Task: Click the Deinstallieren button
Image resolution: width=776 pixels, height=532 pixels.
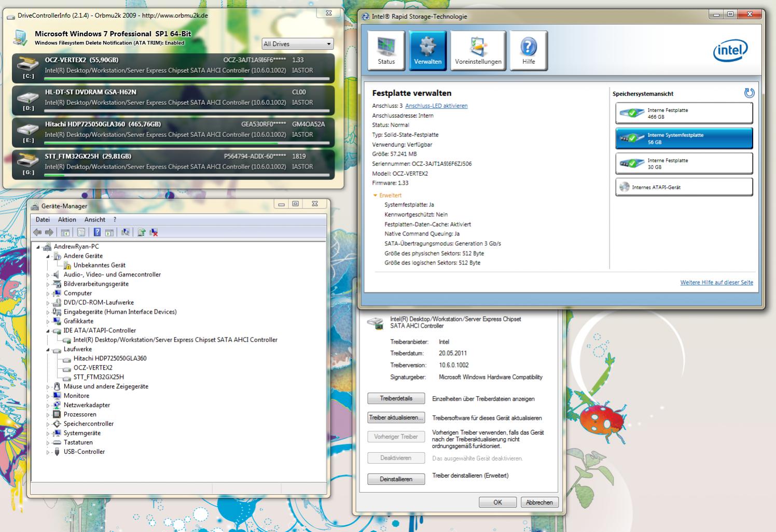Action: coord(396,479)
